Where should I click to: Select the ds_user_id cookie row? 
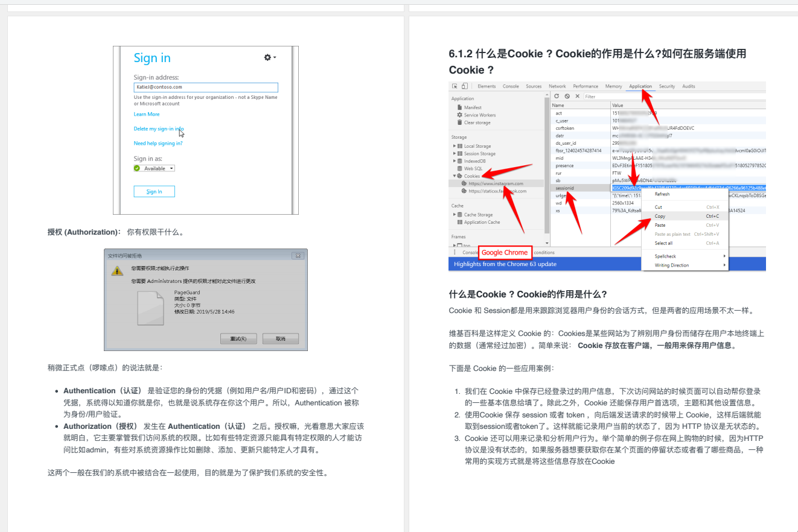659,143
